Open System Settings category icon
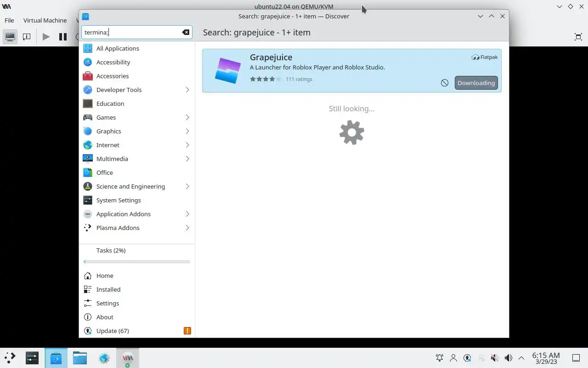 (87, 200)
